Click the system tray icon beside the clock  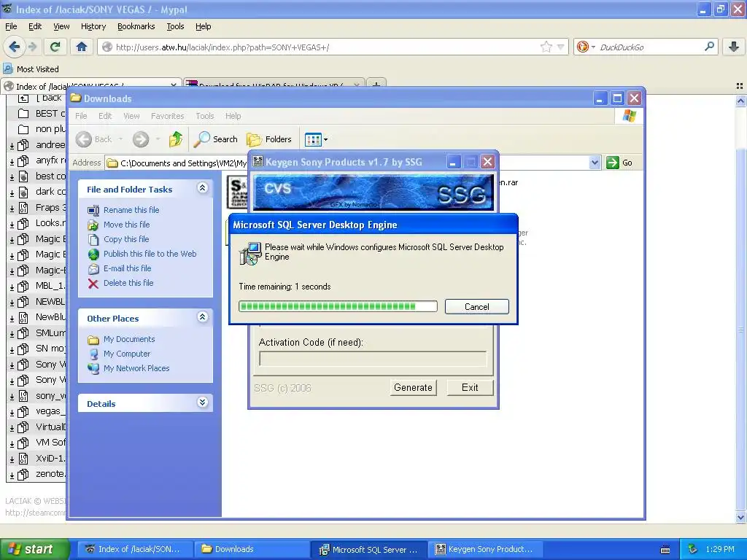(693, 549)
